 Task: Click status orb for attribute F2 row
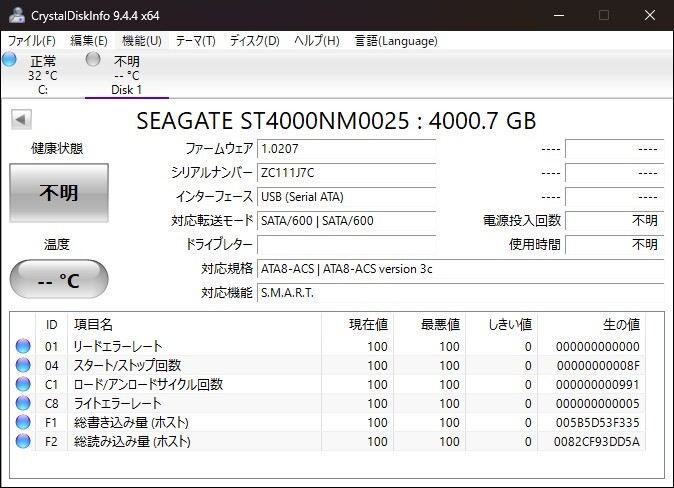pyautogui.click(x=23, y=441)
